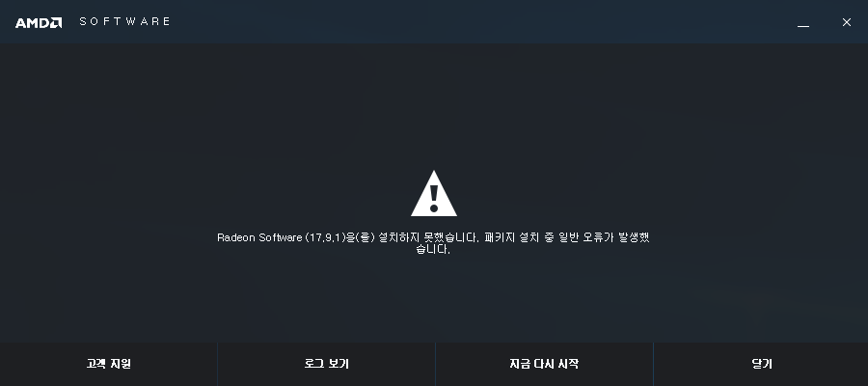
Task: Click the Radeon Software words in the error message
Action: (x=259, y=237)
